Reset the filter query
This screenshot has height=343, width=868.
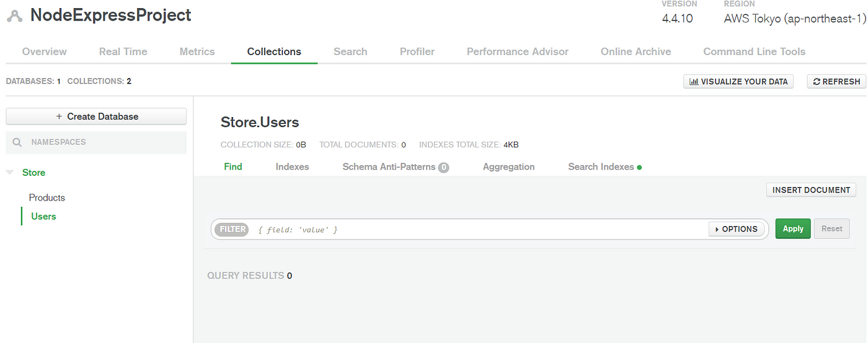click(832, 228)
